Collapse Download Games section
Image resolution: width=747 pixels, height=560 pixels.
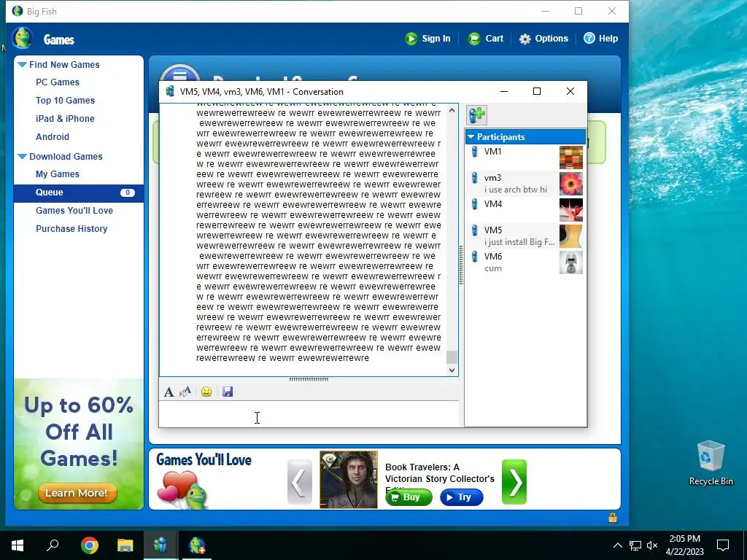click(x=22, y=156)
